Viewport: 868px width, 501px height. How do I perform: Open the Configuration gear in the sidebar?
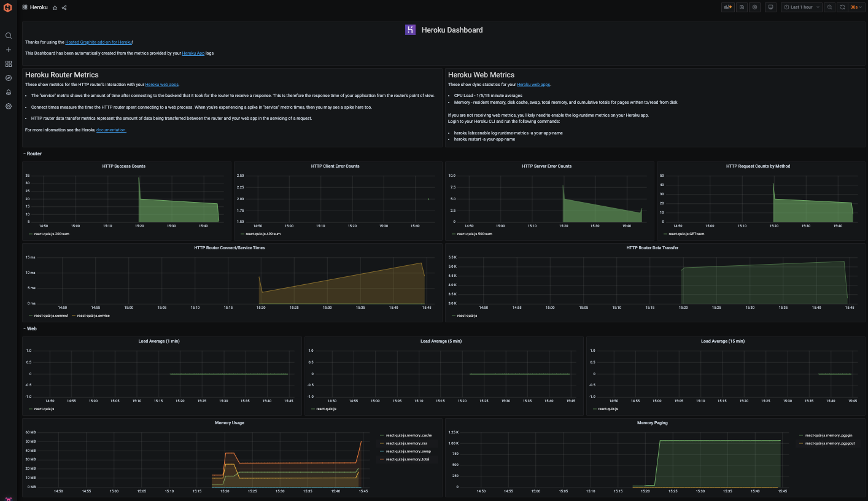tap(9, 106)
